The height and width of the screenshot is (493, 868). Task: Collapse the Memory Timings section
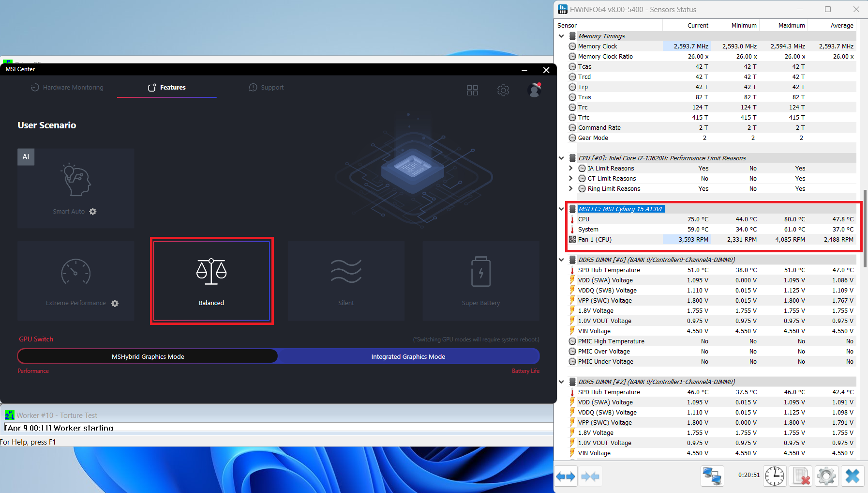click(561, 36)
